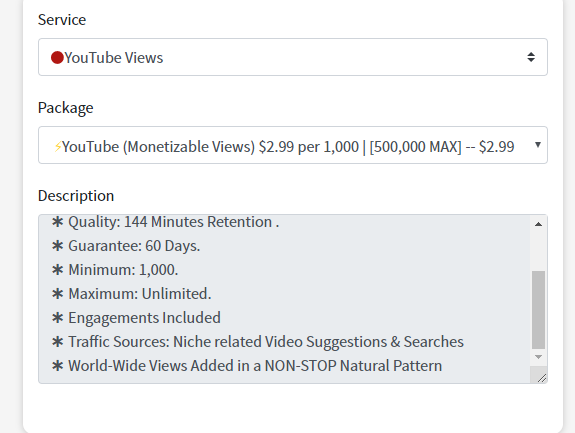Image resolution: width=575 pixels, height=433 pixels.
Task: Click the 'World-Wide Views Added' line
Action: click(247, 366)
